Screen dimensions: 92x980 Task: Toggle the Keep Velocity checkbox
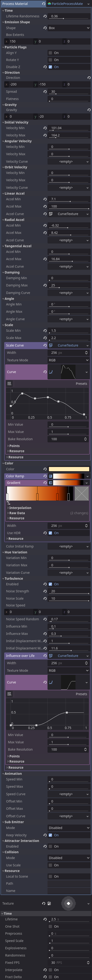click(50, 835)
